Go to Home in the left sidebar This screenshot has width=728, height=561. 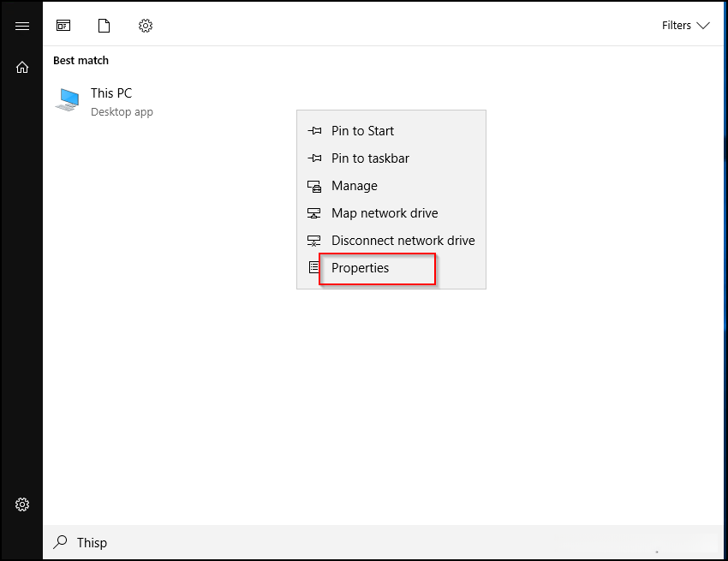tap(22, 67)
